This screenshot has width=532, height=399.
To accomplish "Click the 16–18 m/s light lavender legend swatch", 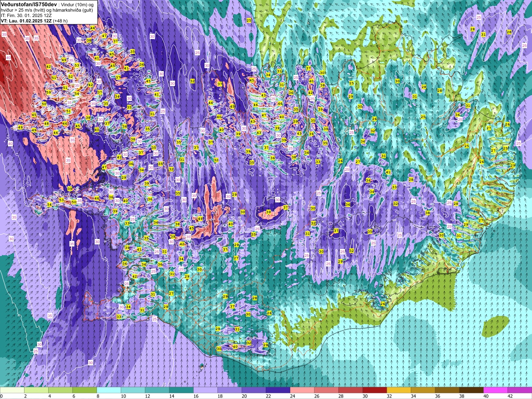I will pos(205,390).
